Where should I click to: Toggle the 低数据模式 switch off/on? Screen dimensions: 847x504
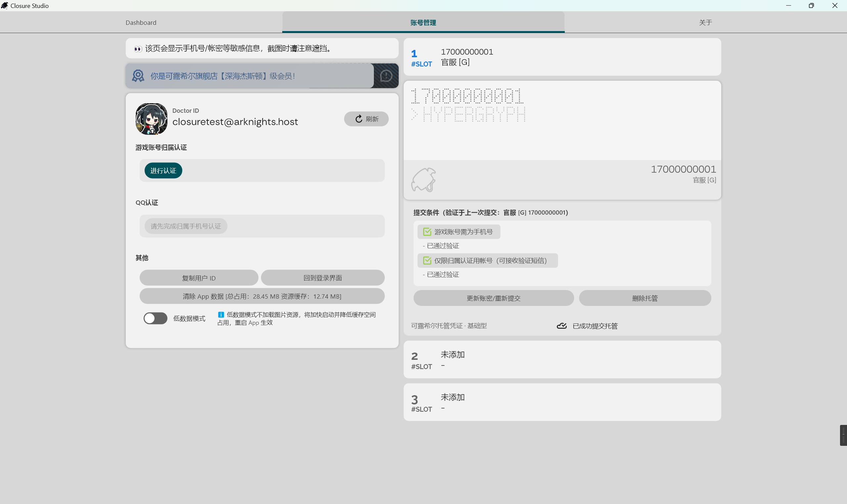tap(154, 318)
